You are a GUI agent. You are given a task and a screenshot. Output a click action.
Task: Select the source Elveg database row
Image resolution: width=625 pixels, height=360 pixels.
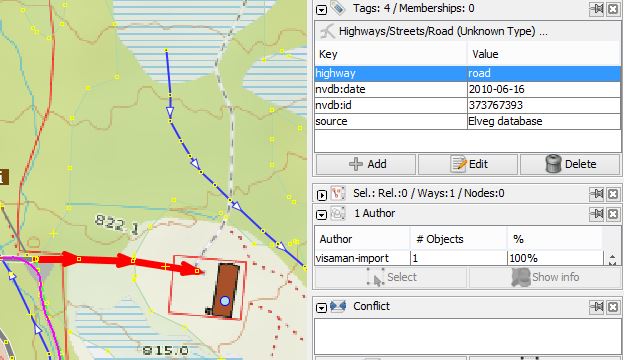coord(468,121)
